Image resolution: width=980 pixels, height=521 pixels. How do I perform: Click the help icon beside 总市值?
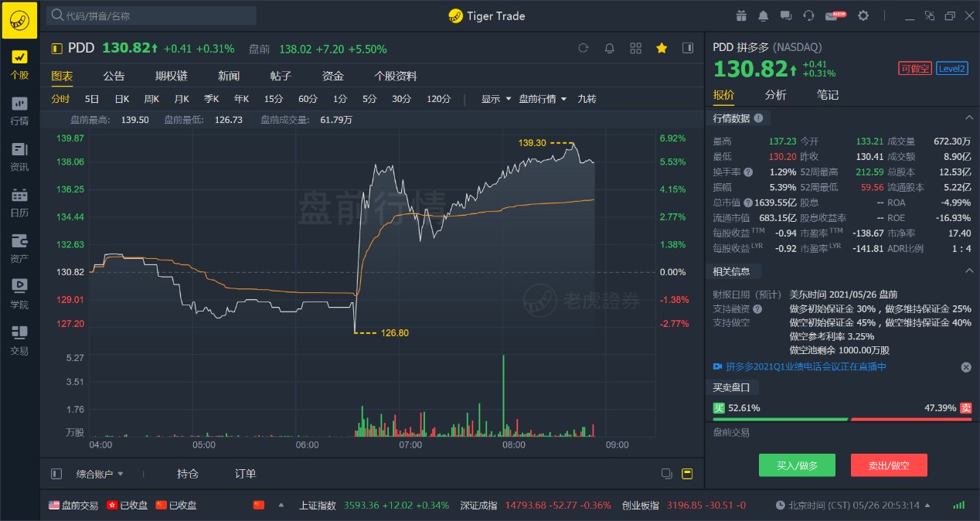[748, 203]
